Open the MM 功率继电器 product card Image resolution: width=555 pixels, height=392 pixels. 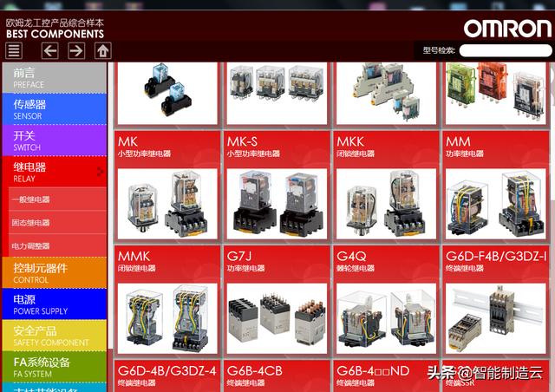coord(495,186)
